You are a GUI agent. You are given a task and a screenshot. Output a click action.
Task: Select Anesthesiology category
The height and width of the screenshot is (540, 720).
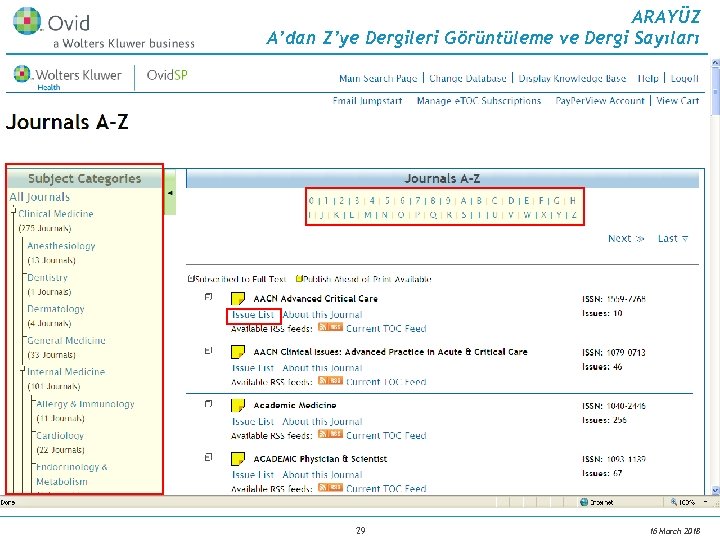pyautogui.click(x=61, y=246)
